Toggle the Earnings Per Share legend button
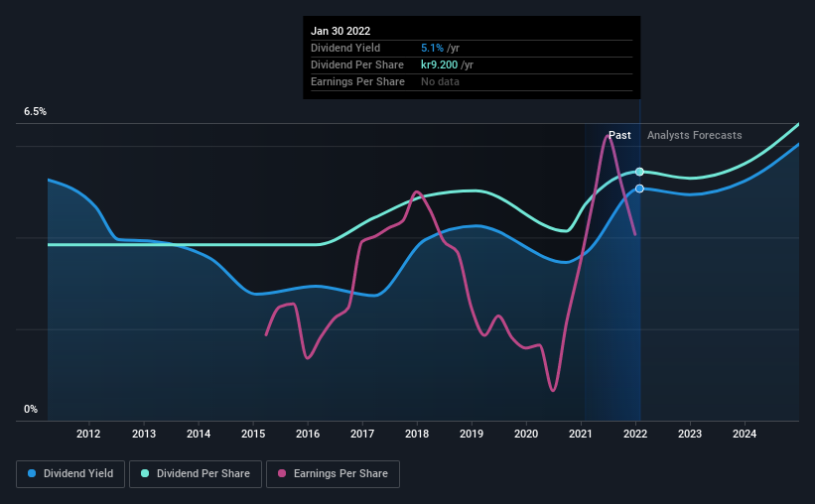Screen dimensions: 815x504 [x=333, y=474]
